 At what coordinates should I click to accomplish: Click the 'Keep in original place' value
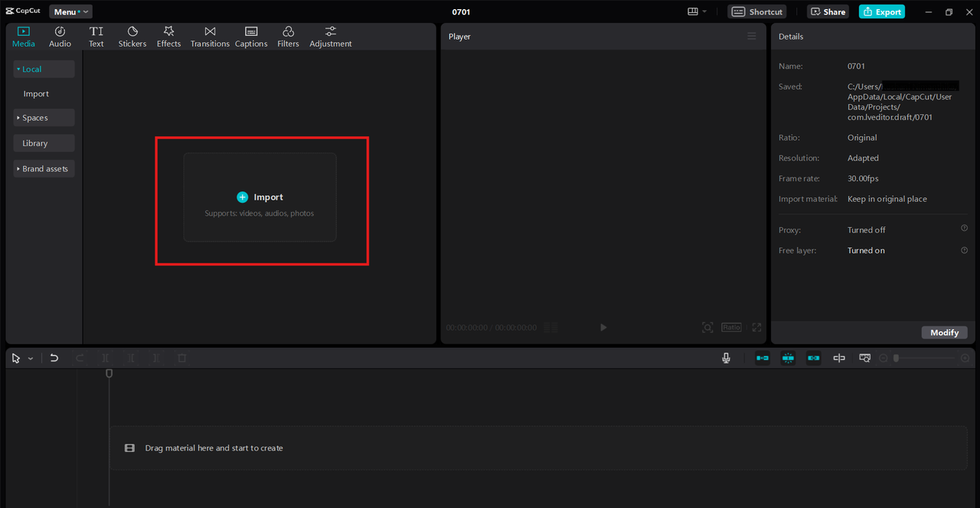tap(887, 199)
